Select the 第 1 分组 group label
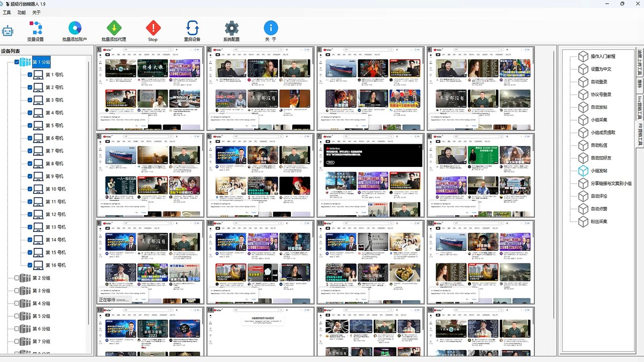Screen dimensions: 644x362 (41, 62)
